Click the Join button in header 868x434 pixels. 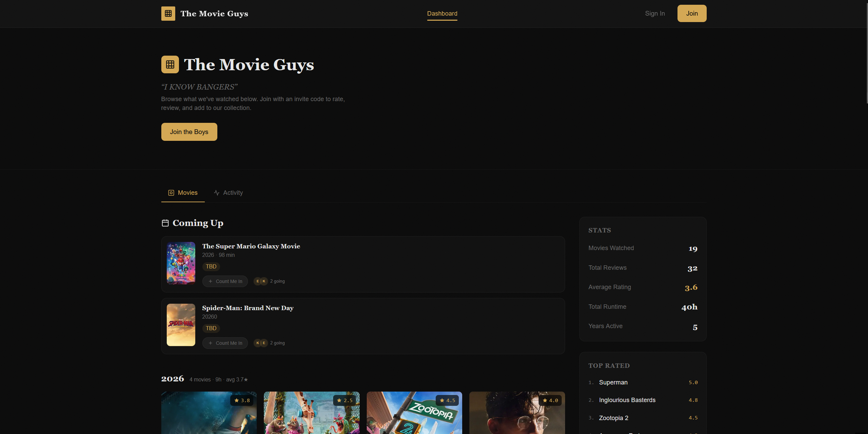coord(692,14)
